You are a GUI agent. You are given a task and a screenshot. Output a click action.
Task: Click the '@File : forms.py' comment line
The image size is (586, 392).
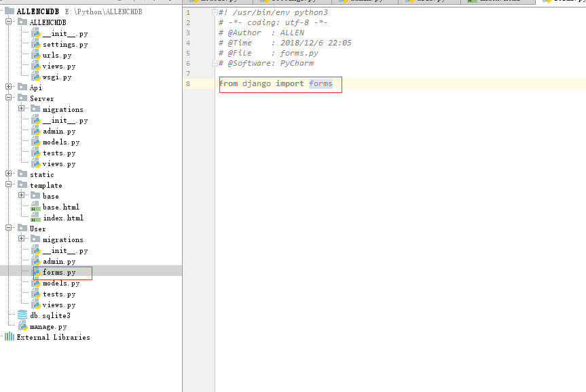(269, 53)
